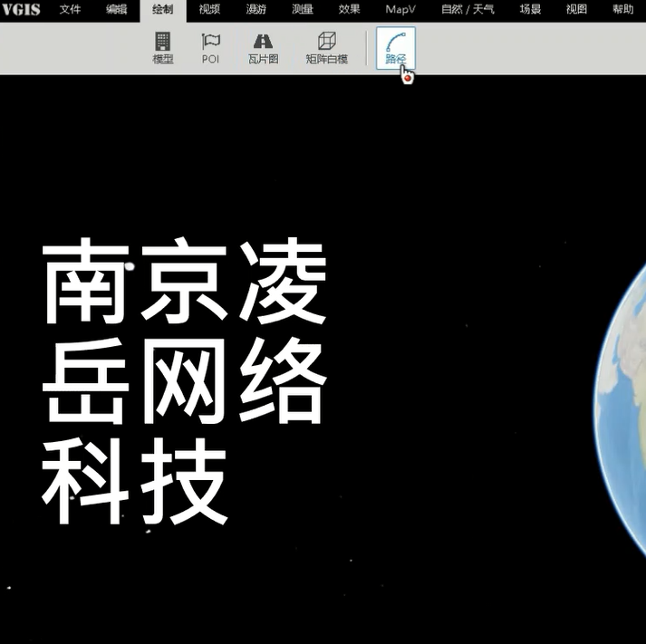Select the POI flag tool
The height and width of the screenshot is (644, 646).
coord(210,48)
